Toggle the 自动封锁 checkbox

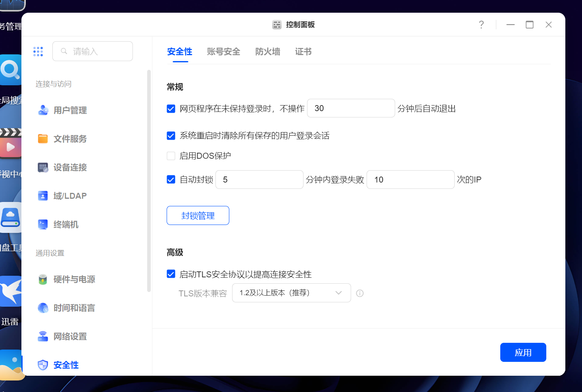click(x=171, y=180)
